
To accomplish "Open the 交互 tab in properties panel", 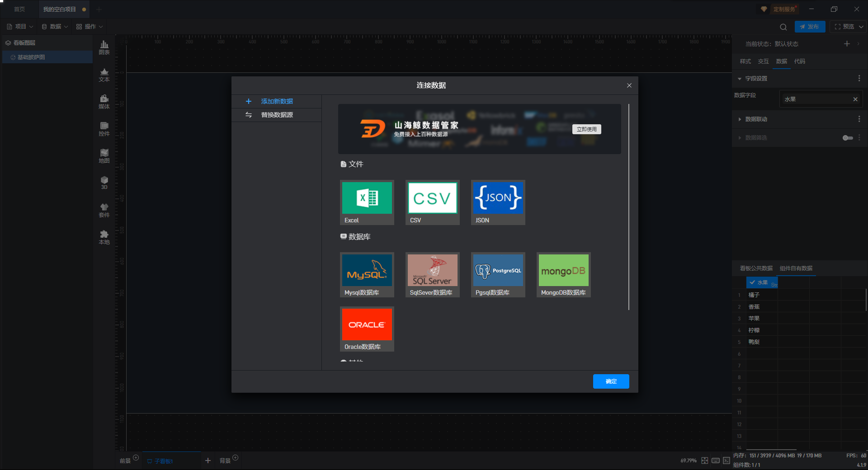I will click(x=763, y=61).
